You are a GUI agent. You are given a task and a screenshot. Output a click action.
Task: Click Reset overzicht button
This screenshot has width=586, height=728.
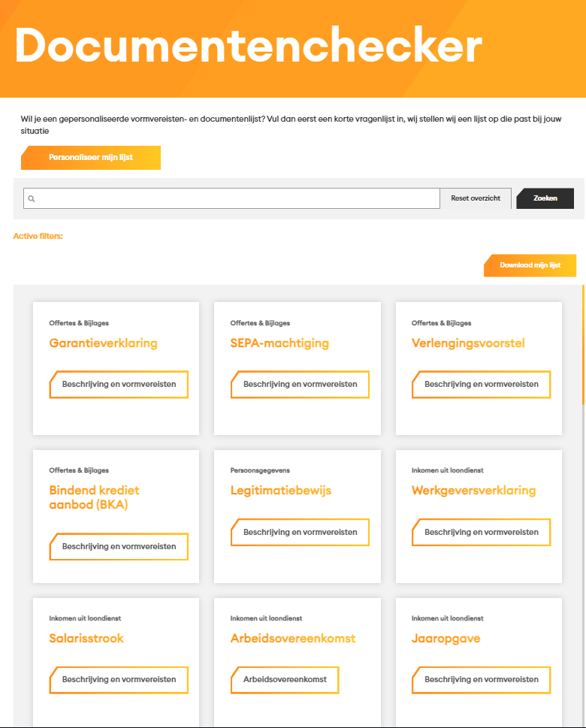pos(476,198)
